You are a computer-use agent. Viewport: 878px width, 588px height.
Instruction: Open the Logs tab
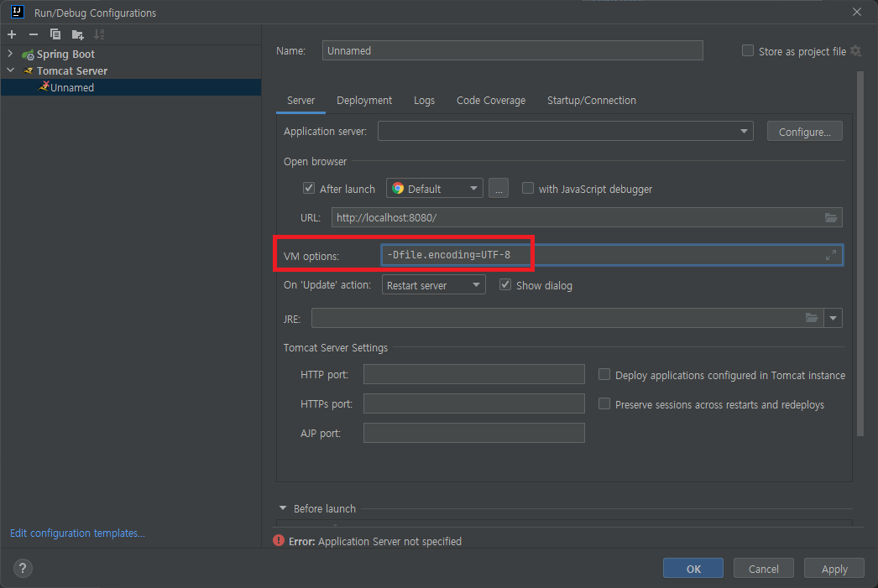424,101
